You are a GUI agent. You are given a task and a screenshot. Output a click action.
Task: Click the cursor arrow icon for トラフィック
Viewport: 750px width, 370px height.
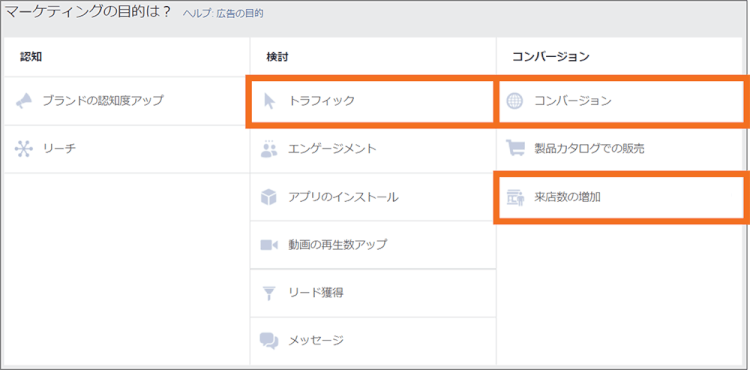(x=269, y=101)
